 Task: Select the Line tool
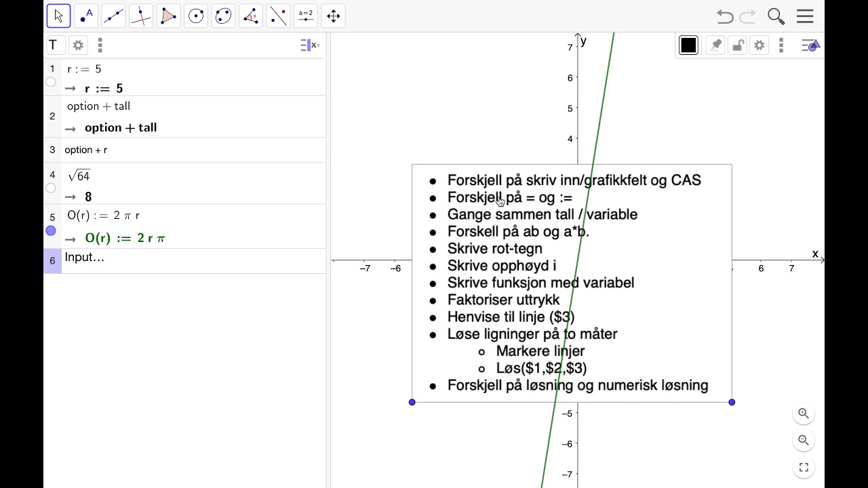113,16
